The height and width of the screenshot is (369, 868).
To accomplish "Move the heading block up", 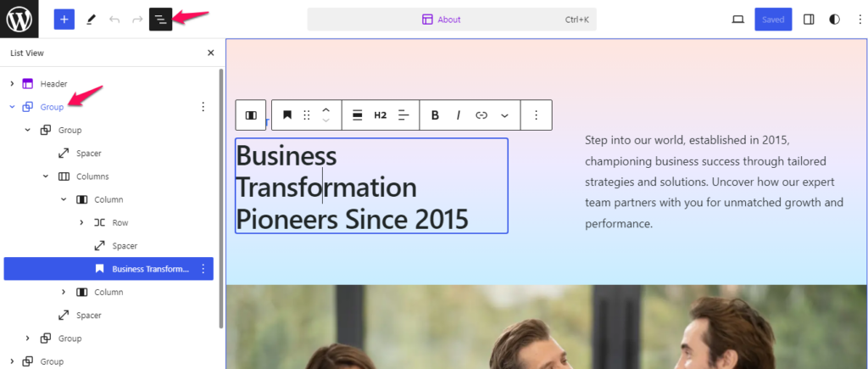I will tap(326, 109).
